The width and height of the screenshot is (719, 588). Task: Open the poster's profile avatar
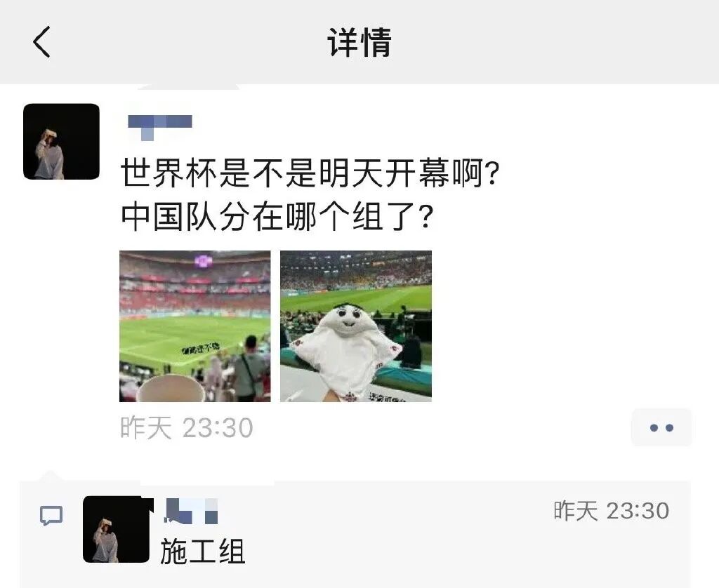click(62, 142)
